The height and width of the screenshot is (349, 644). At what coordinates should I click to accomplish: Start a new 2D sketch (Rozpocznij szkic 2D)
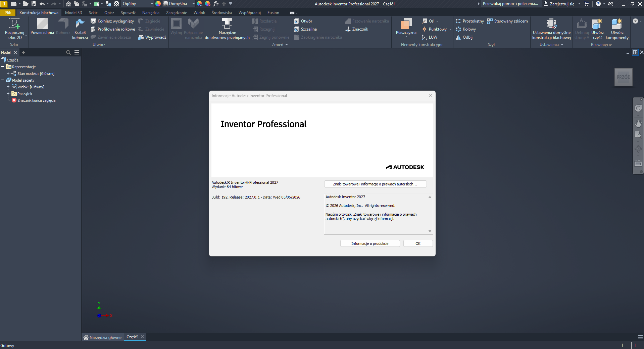14,29
